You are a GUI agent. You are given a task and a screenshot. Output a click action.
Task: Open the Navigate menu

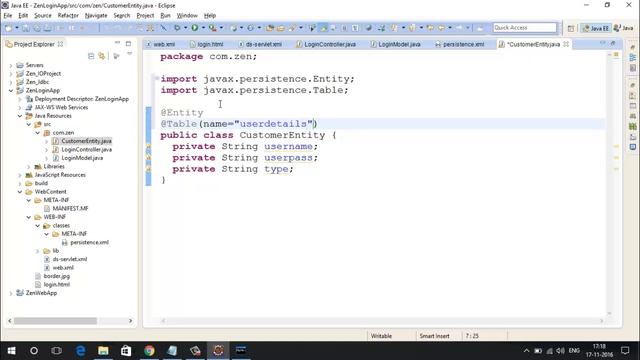pyautogui.click(x=96, y=16)
